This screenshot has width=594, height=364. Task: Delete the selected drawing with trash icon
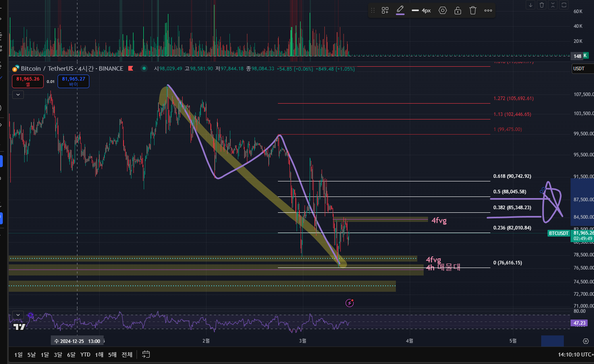(x=473, y=10)
